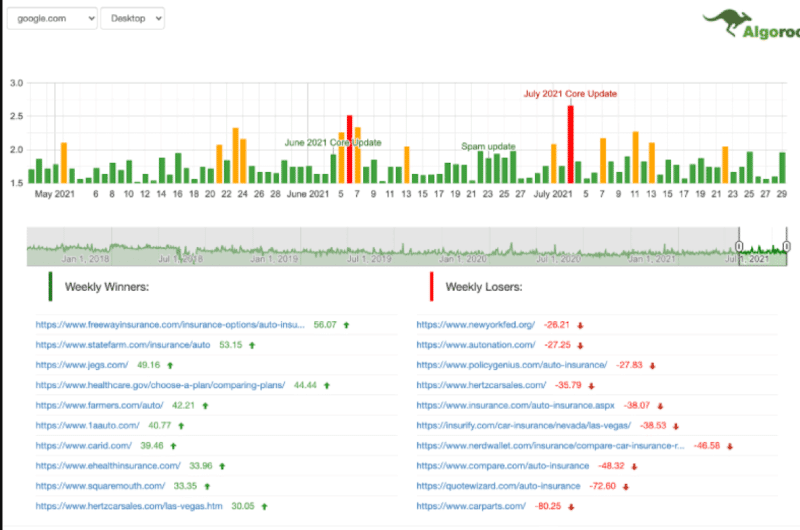Open the ehealthinsurance.com link
The width and height of the screenshot is (800, 530).
(108, 466)
